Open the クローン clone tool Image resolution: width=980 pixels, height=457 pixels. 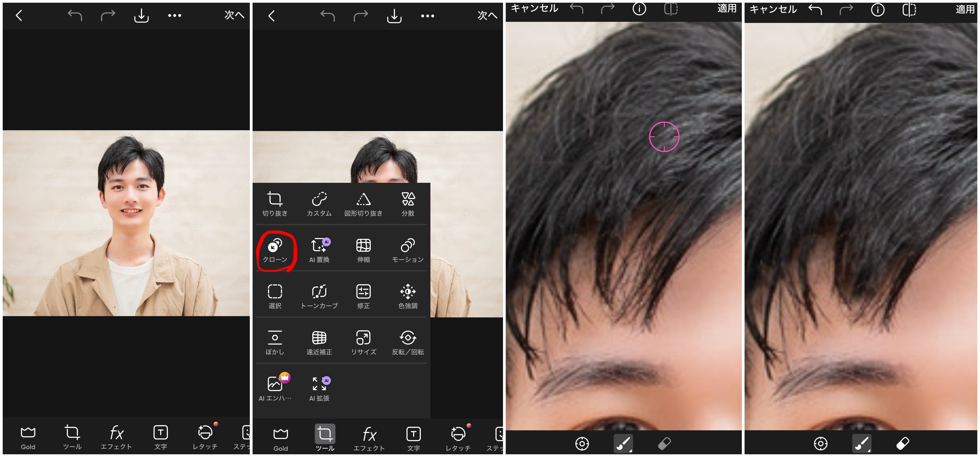tap(275, 251)
